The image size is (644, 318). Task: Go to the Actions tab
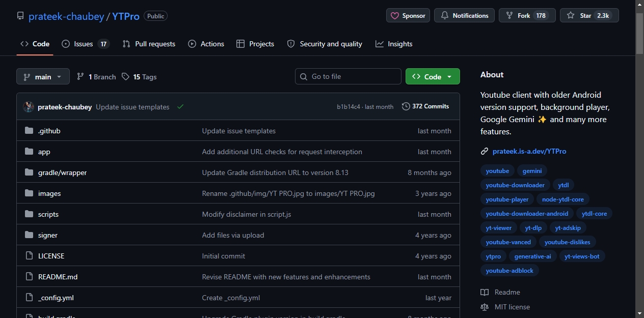tap(206, 44)
